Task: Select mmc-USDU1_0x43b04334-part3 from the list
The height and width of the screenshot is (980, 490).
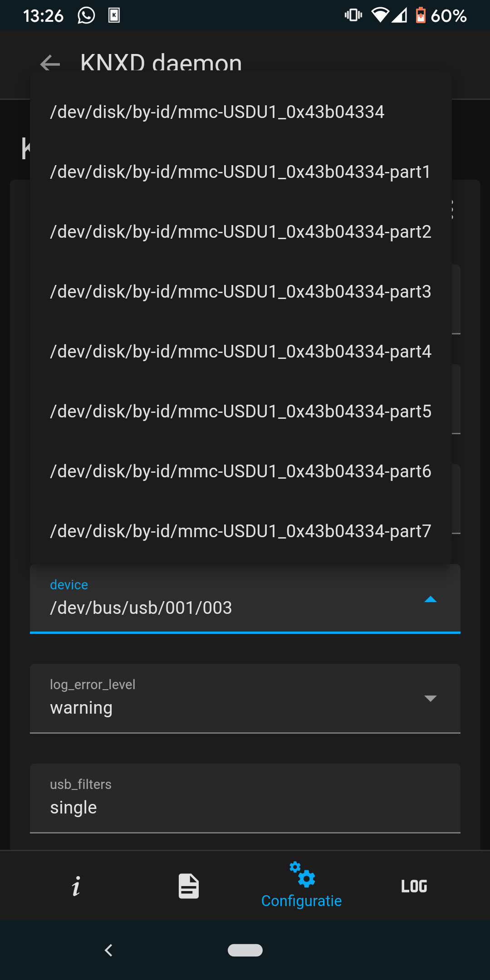Action: pos(240,292)
